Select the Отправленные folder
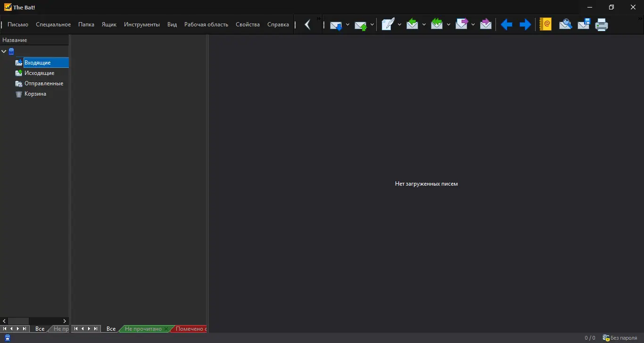Screen dimensions: 644x343 (x=44, y=83)
